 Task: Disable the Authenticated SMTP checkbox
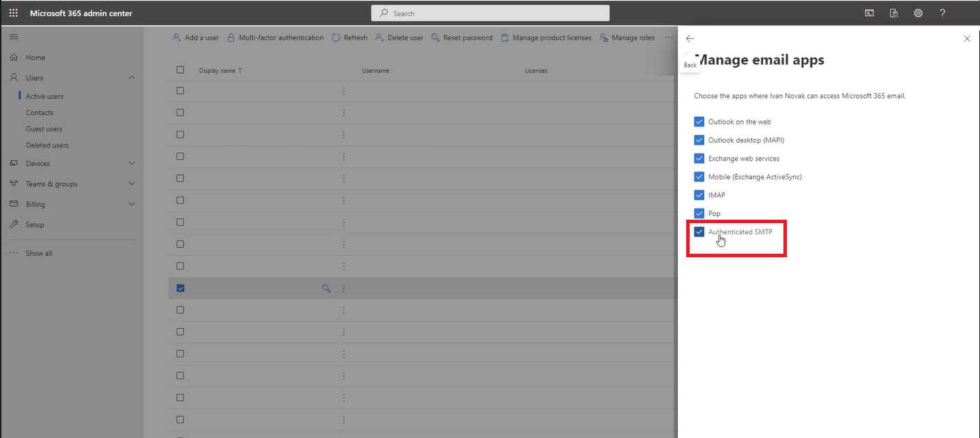point(699,231)
